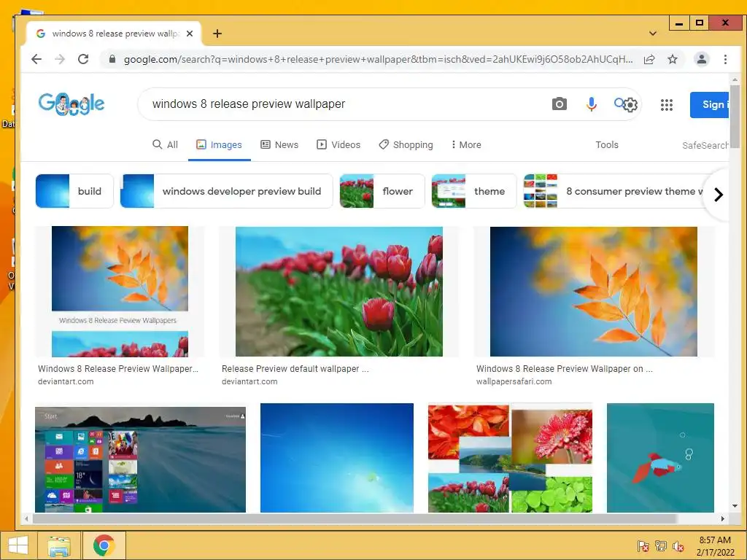The height and width of the screenshot is (560, 747).
Task: Select '8 consumer preview theme' chip
Action: coord(614,191)
